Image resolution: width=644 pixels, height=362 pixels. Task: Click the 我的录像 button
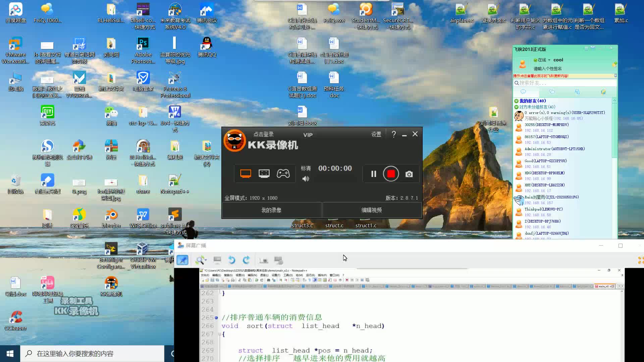(x=271, y=210)
